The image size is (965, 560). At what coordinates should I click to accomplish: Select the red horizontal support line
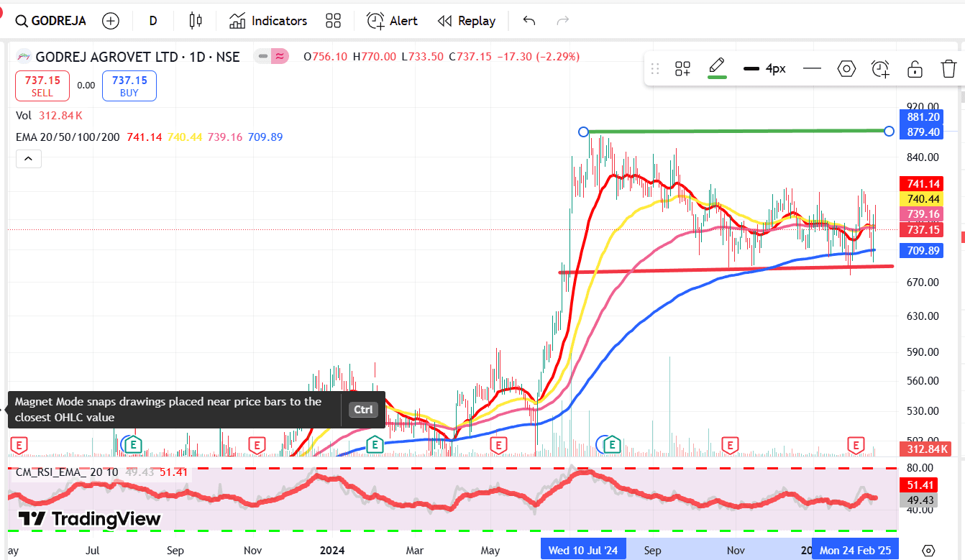tap(726, 269)
